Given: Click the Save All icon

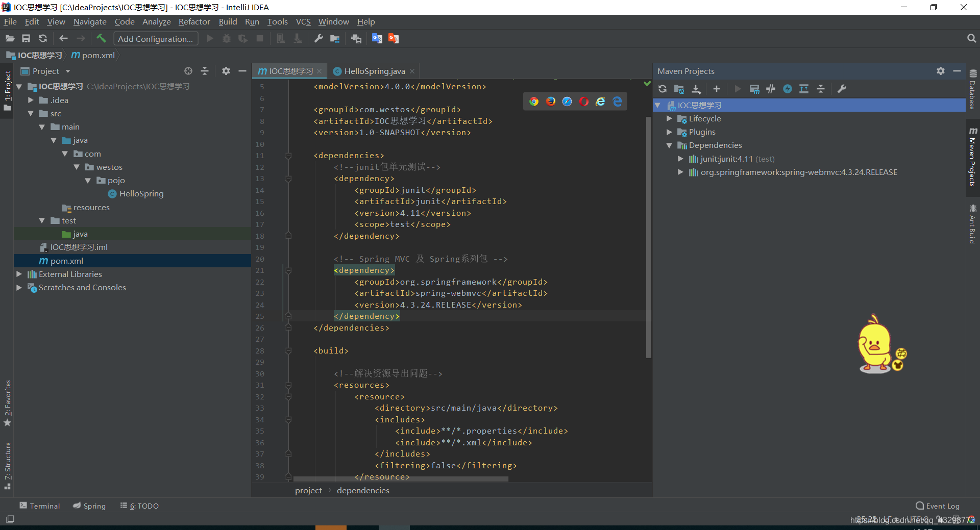Looking at the screenshot, I should (26, 39).
